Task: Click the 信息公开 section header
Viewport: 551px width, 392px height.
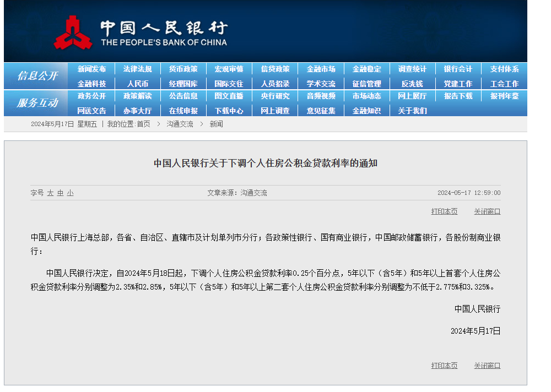Action: [x=36, y=76]
